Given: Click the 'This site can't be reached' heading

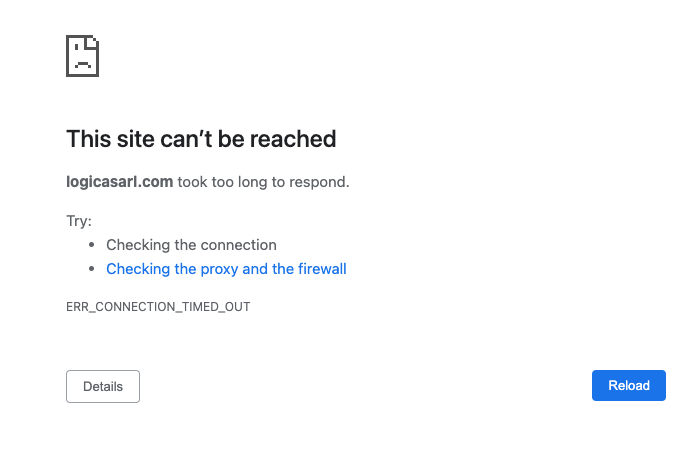Looking at the screenshot, I should [201, 138].
